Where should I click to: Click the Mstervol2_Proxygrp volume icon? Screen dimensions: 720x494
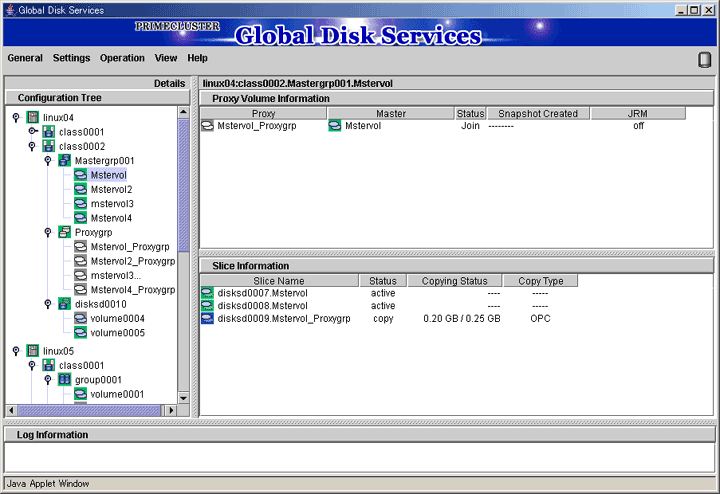point(80,261)
